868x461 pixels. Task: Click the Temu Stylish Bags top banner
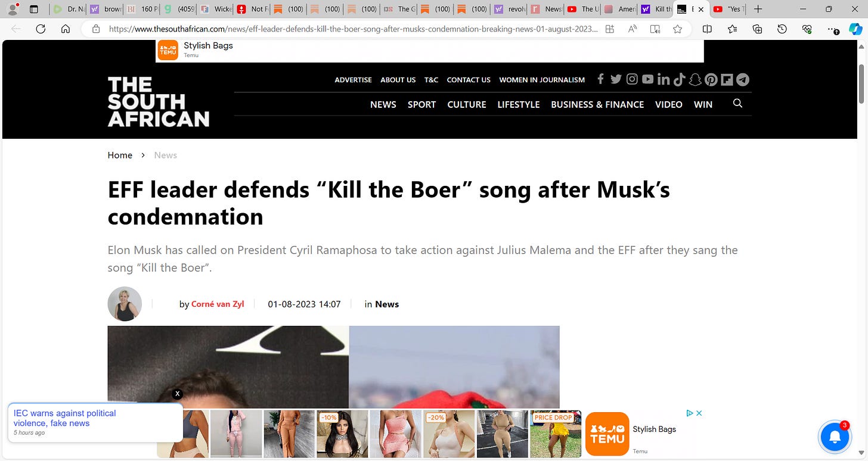(x=430, y=51)
